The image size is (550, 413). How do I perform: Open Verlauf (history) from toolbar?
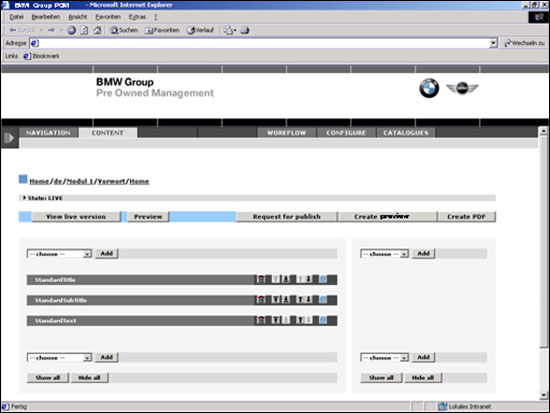(200, 30)
